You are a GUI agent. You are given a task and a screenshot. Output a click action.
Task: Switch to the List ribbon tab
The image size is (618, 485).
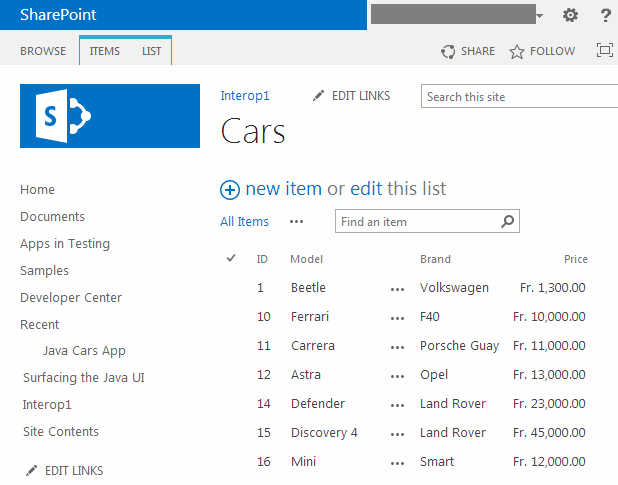152,51
